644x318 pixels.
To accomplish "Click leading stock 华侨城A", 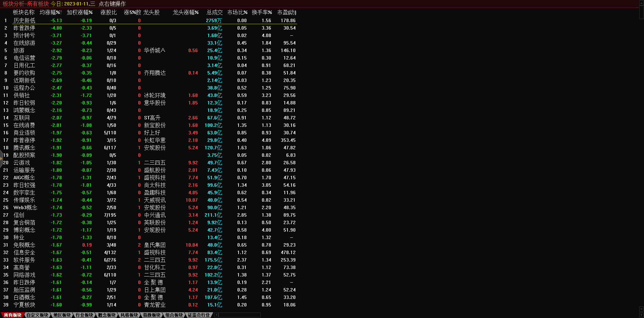I will (x=154, y=50).
